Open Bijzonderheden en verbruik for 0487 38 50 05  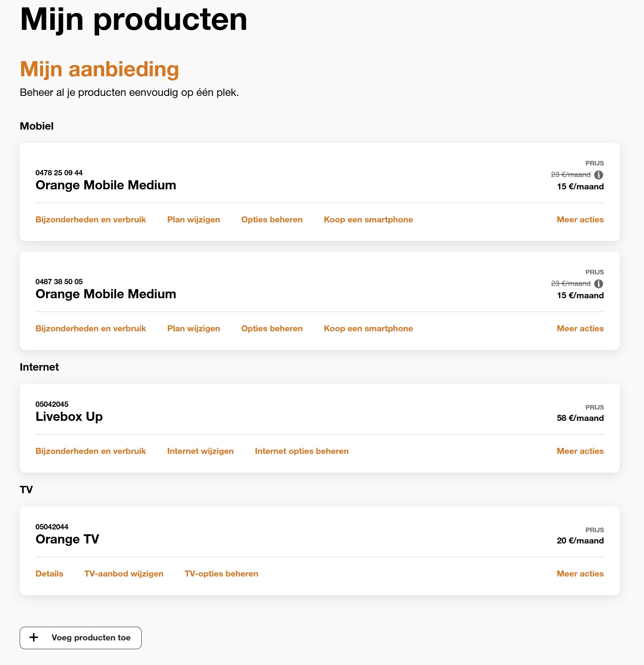91,328
